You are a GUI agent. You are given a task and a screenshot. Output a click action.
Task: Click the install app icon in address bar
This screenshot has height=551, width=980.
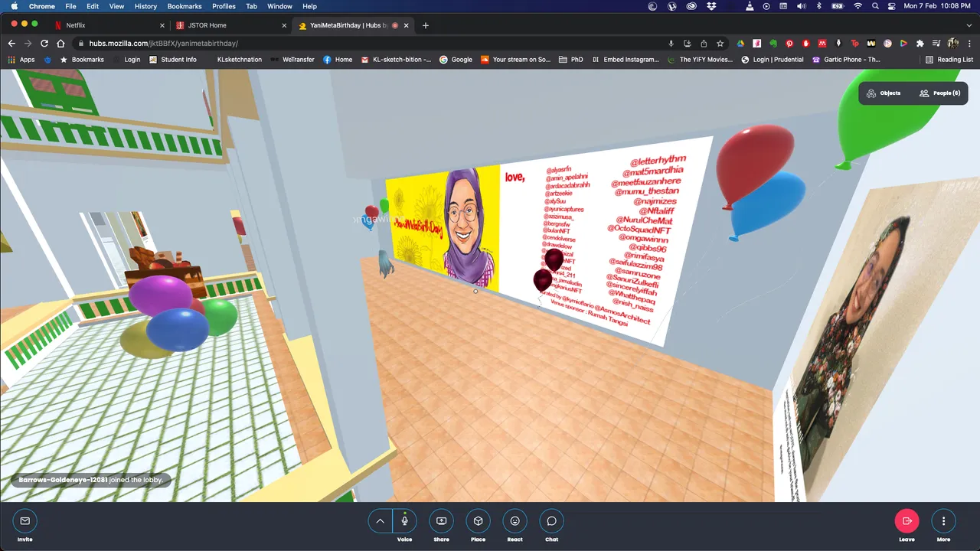pyautogui.click(x=688, y=44)
